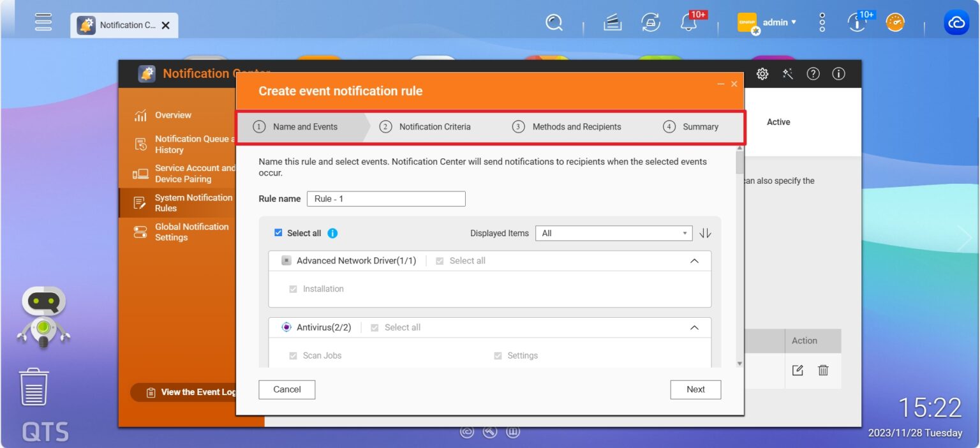The image size is (980, 448).
Task: Click the Next button
Action: [x=695, y=390]
